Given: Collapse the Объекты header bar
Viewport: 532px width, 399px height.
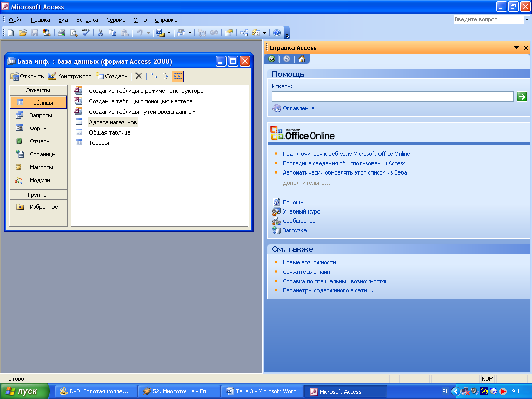Looking at the screenshot, I should pyautogui.click(x=38, y=90).
